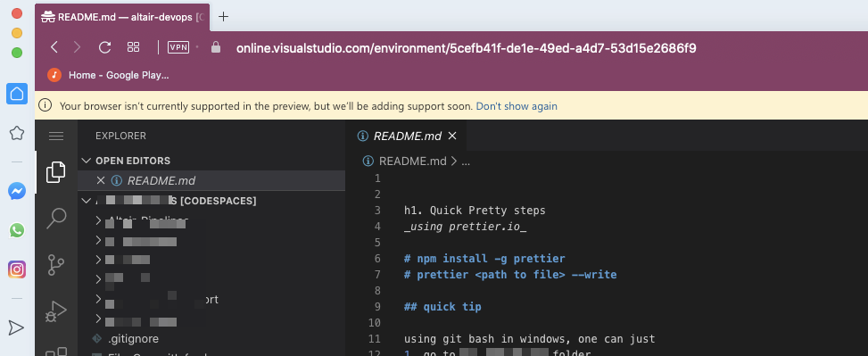Click line 11 'using git bash' text
The height and width of the screenshot is (356, 868).
[529, 339]
